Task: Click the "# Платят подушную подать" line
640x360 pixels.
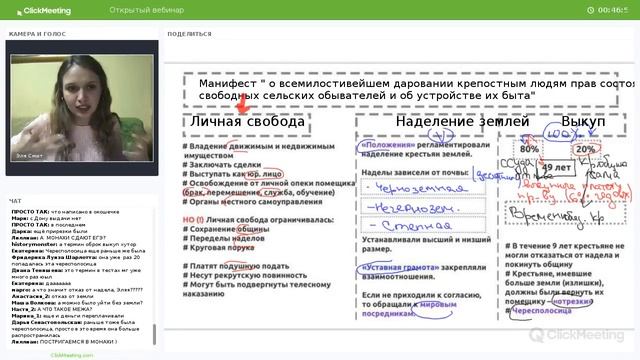Action: (236, 266)
